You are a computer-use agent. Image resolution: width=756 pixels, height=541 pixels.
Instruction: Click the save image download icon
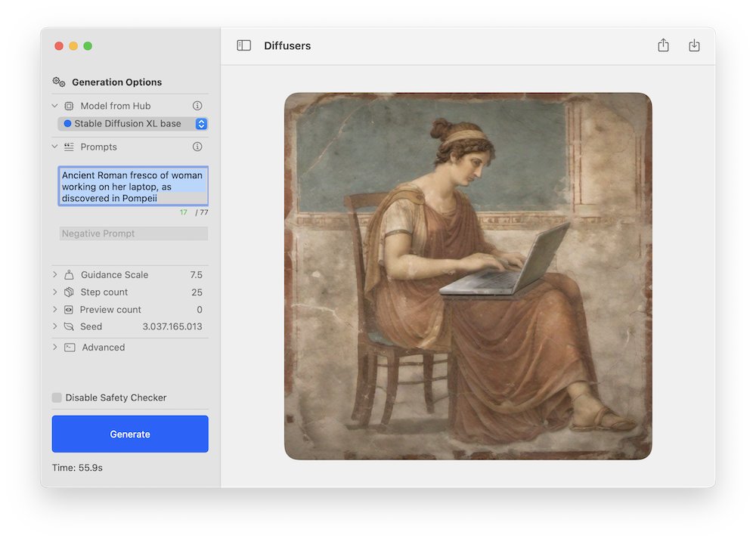694,45
